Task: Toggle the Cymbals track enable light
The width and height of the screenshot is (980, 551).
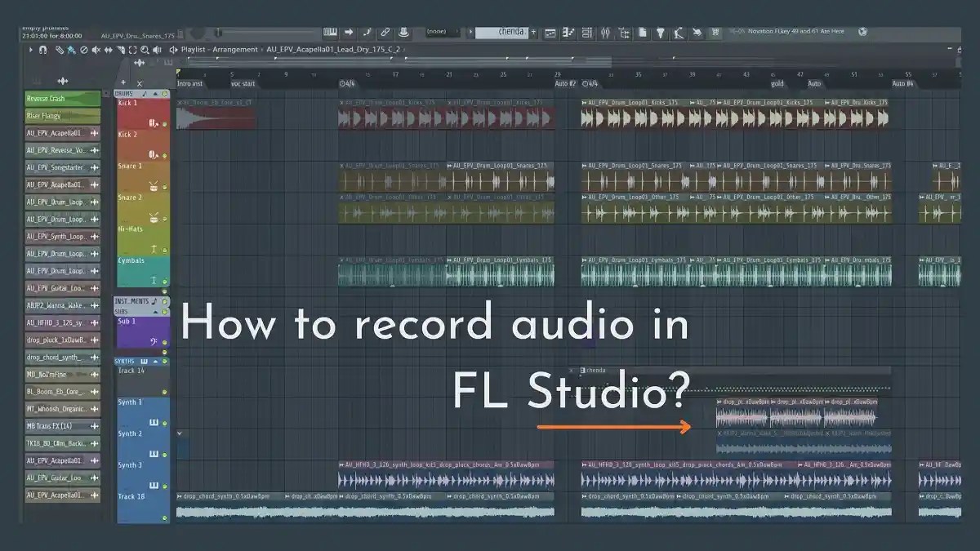Action: [165, 281]
